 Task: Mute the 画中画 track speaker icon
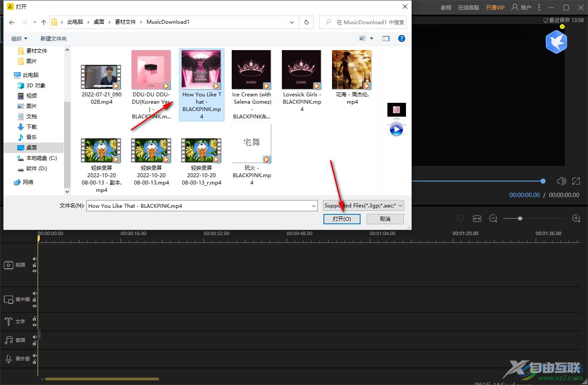35,293
